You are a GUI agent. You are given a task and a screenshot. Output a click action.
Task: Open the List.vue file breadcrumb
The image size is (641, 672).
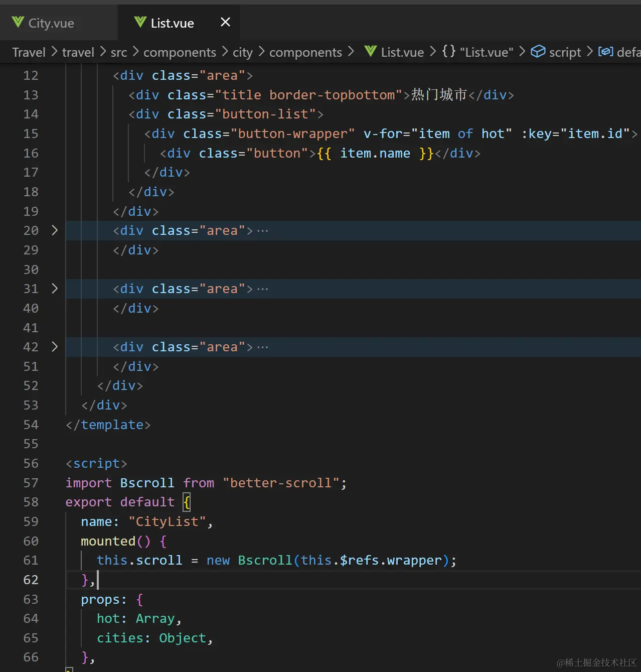point(402,52)
